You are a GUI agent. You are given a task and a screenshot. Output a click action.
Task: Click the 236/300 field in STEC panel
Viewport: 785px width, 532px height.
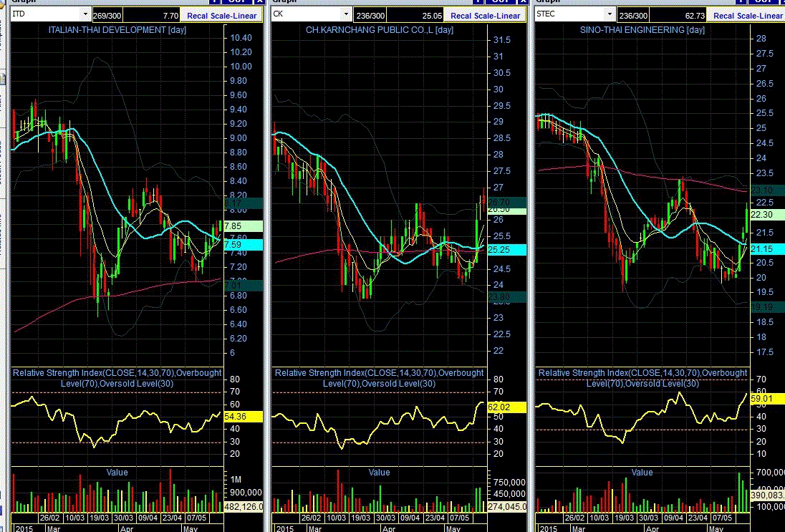coord(633,16)
